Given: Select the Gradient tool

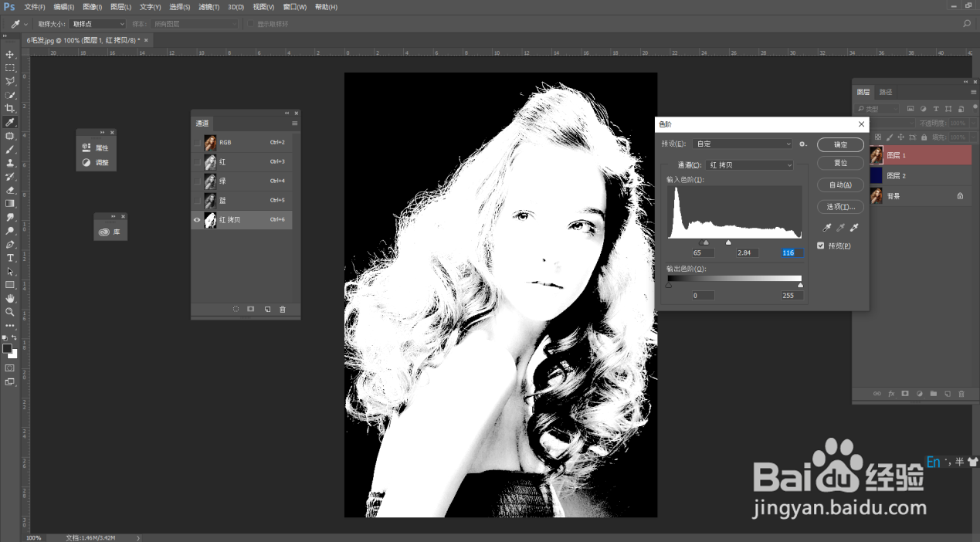Looking at the screenshot, I should [x=10, y=203].
